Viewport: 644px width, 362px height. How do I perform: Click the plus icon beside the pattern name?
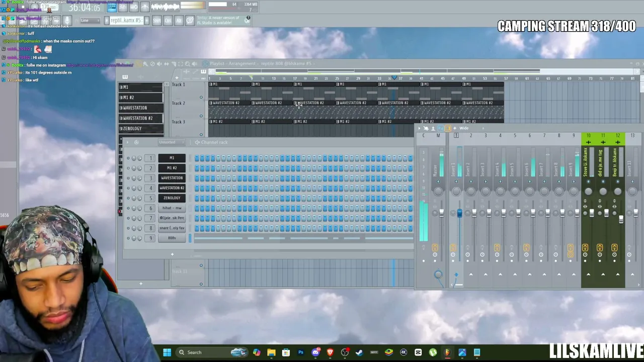tap(145, 20)
